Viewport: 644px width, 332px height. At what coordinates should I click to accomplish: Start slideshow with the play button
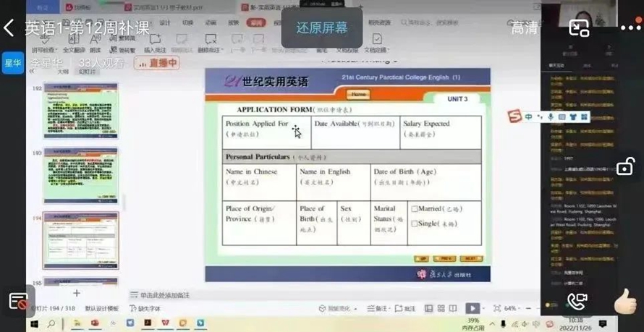(x=472, y=308)
